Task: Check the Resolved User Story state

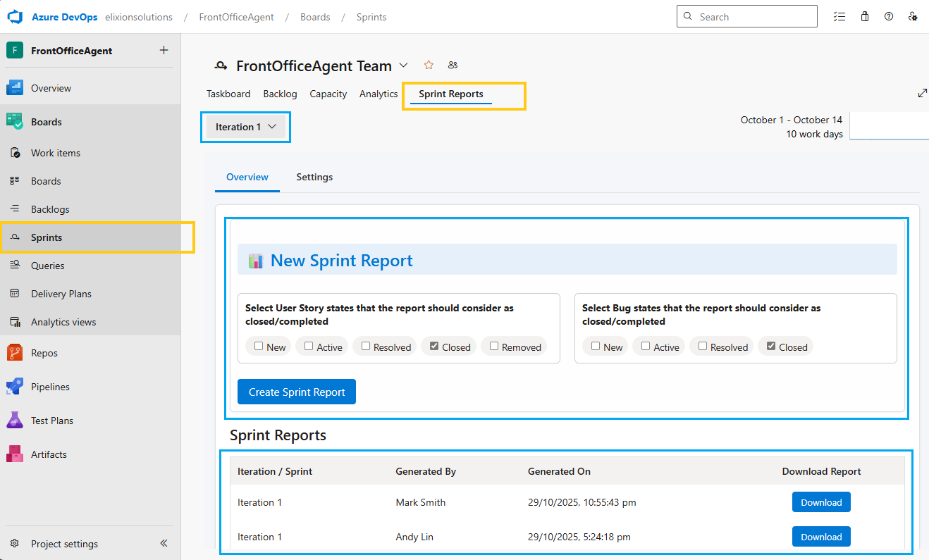Action: 366,347
